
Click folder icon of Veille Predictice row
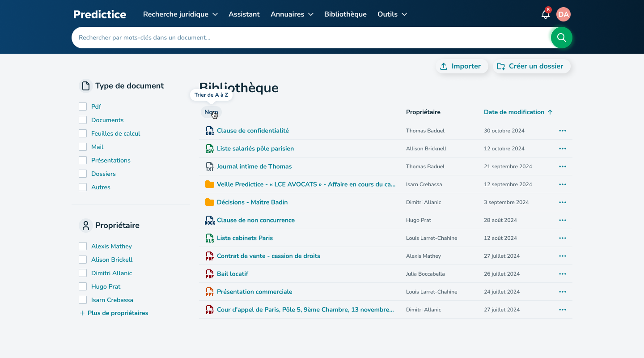pos(210,184)
